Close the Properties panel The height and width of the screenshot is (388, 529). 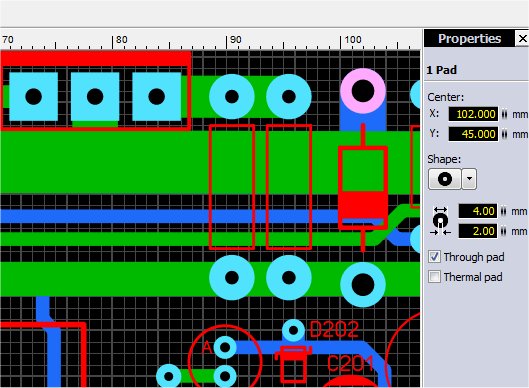[522, 38]
